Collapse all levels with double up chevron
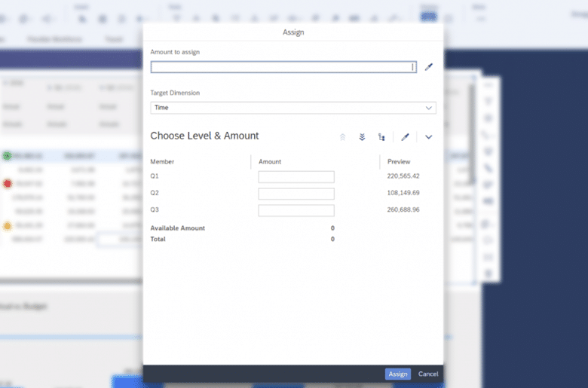The width and height of the screenshot is (588, 388). 343,137
